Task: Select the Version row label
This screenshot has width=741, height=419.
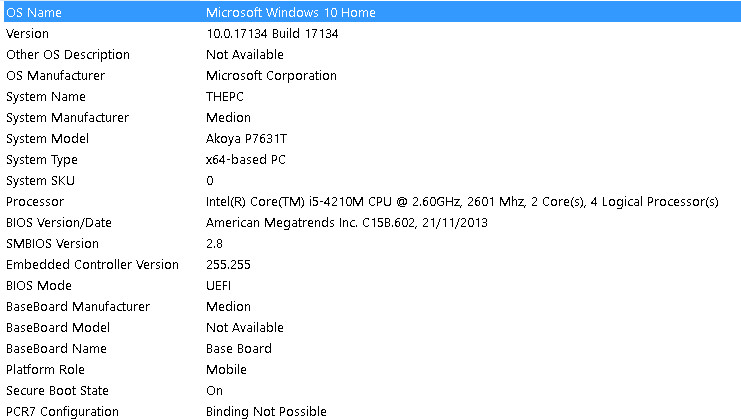Action: tap(27, 34)
